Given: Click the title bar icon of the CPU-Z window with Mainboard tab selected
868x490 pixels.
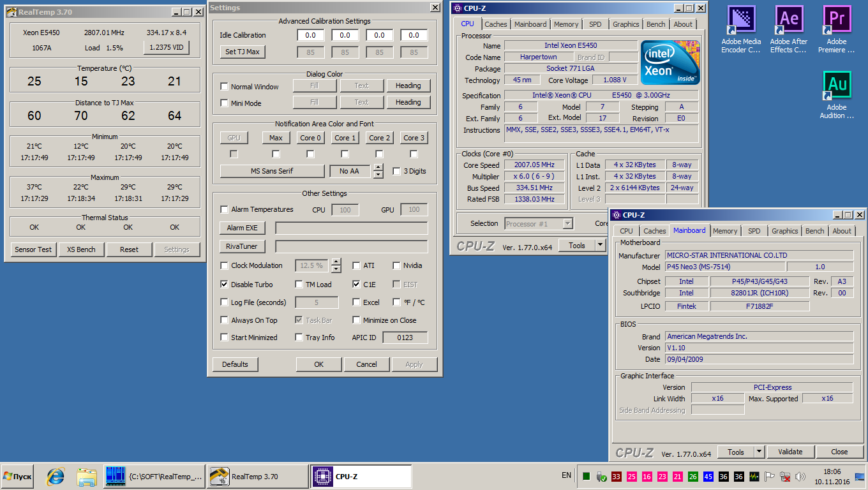Looking at the screenshot, I should [616, 215].
